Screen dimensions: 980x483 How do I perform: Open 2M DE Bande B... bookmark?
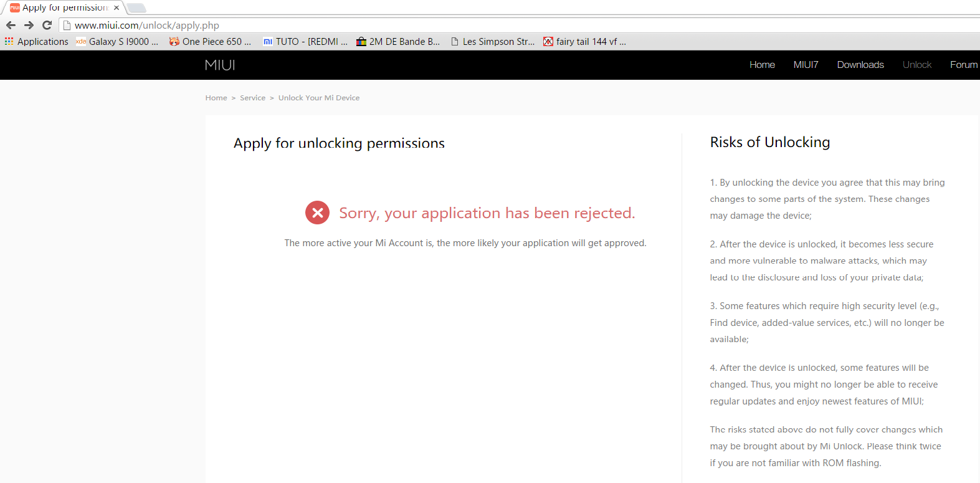(x=398, y=42)
